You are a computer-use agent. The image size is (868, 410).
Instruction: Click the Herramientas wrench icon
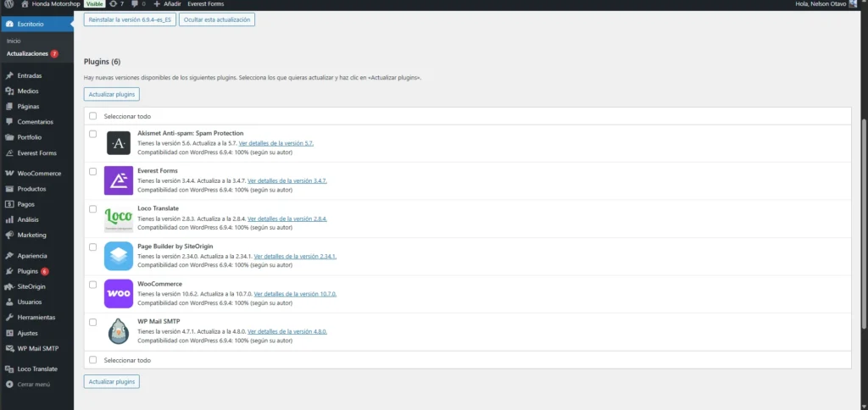pos(9,318)
